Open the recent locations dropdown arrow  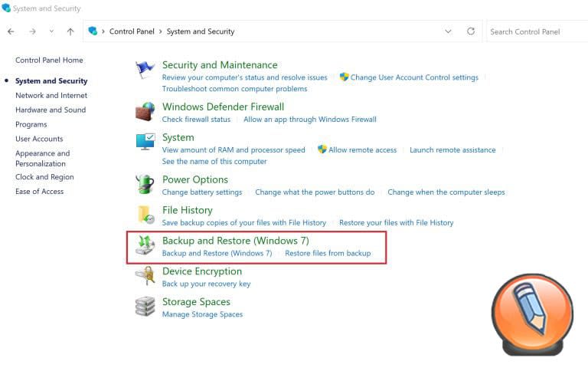pyautogui.click(x=52, y=31)
